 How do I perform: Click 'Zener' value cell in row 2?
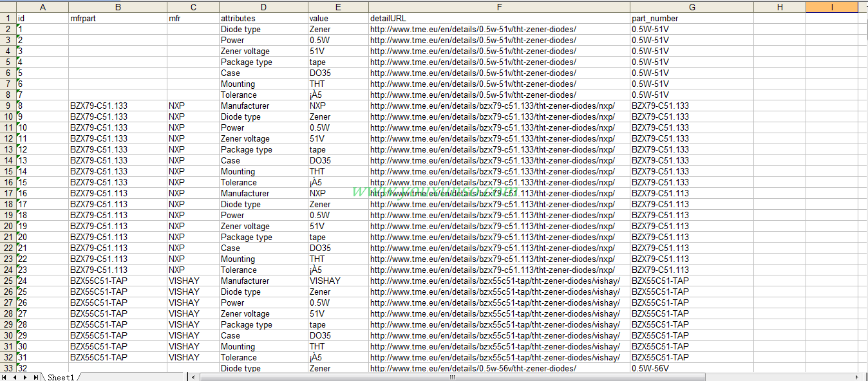338,30
